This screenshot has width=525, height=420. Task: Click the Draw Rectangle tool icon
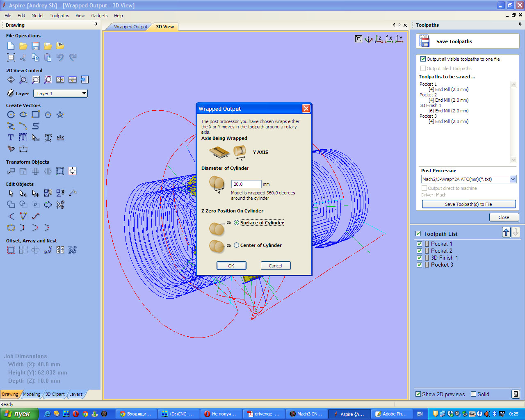tap(36, 115)
